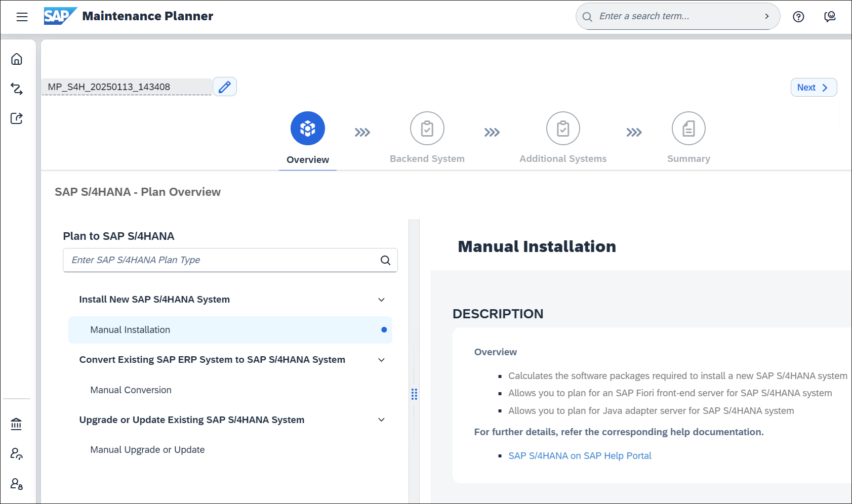The height and width of the screenshot is (504, 852).
Task: Select the Additional Systems step icon
Action: coord(563,128)
